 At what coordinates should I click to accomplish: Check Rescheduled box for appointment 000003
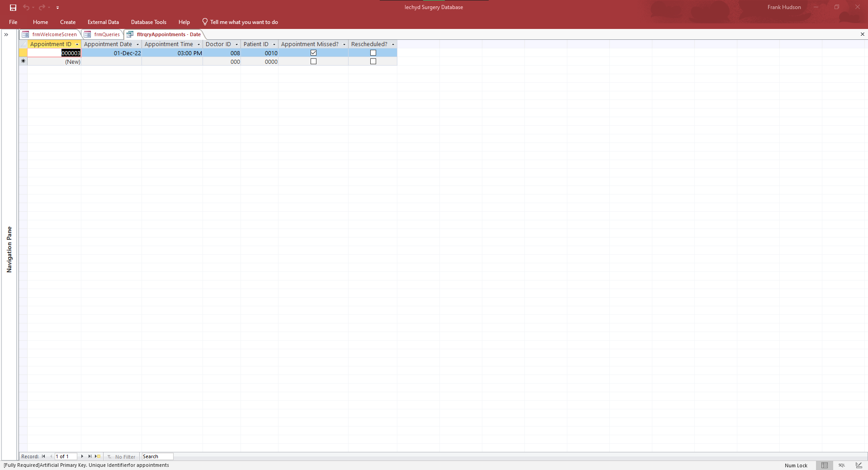pyautogui.click(x=373, y=53)
